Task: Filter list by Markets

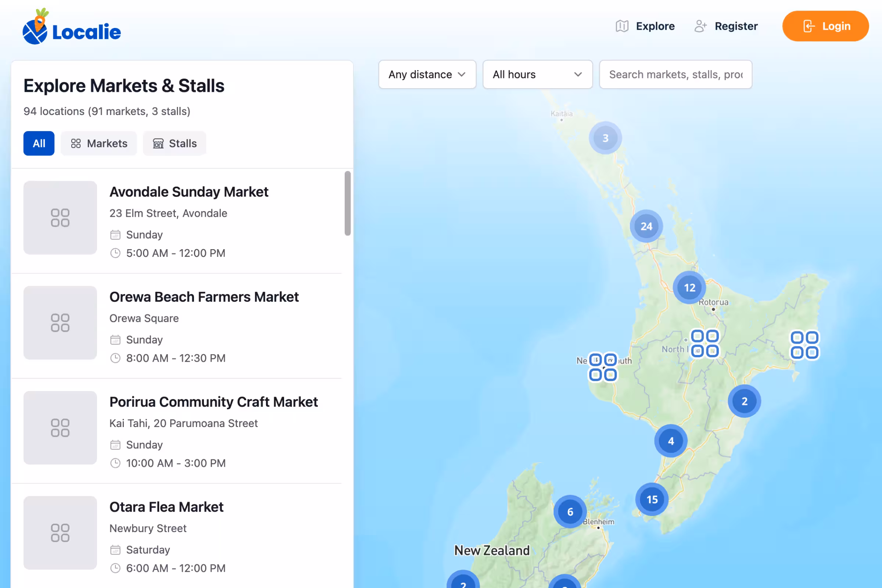Action: [x=99, y=143]
